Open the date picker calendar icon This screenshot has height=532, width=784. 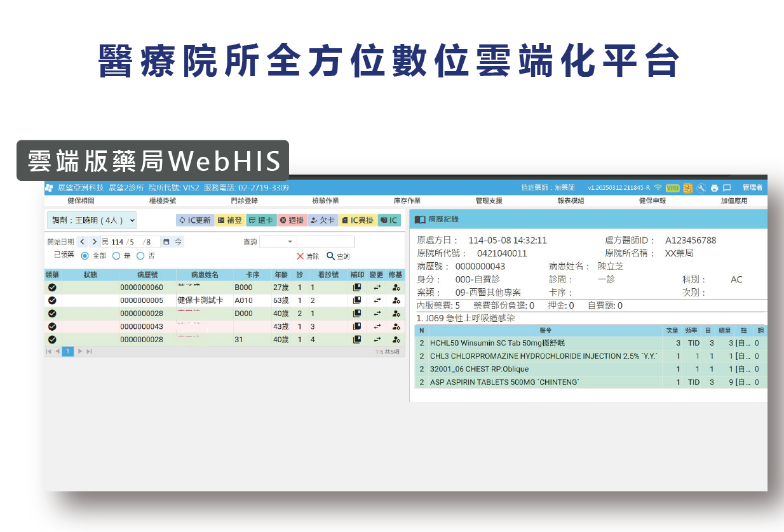click(x=167, y=241)
